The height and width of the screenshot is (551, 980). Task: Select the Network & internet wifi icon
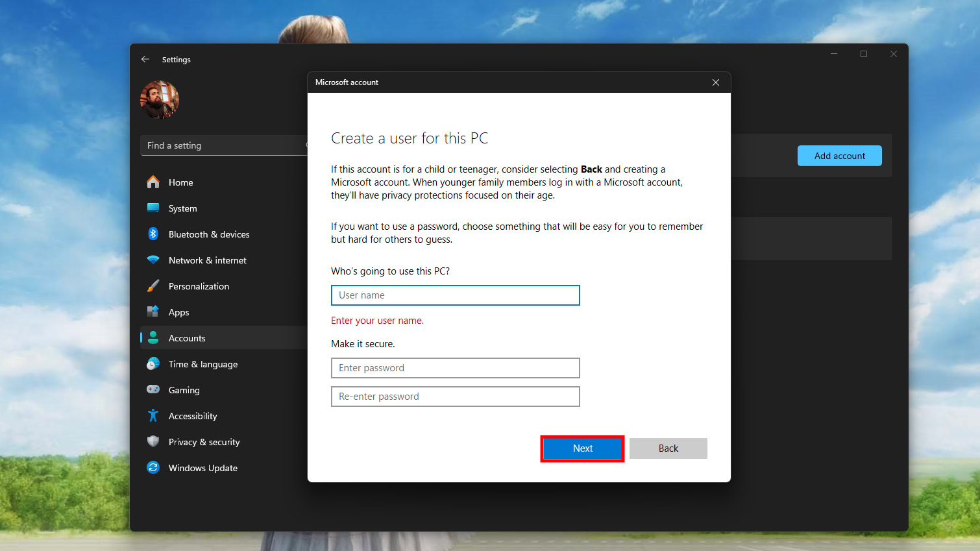[x=153, y=260]
